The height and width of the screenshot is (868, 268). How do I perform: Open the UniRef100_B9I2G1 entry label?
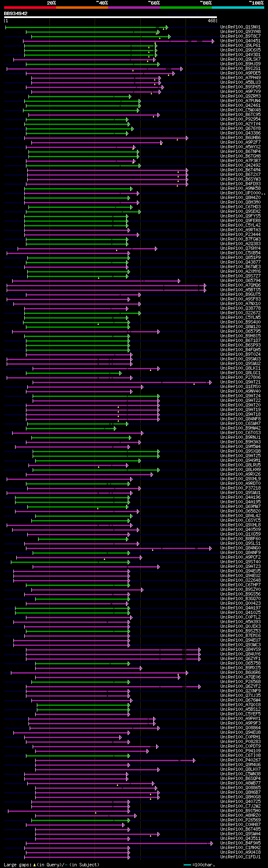(240, 68)
